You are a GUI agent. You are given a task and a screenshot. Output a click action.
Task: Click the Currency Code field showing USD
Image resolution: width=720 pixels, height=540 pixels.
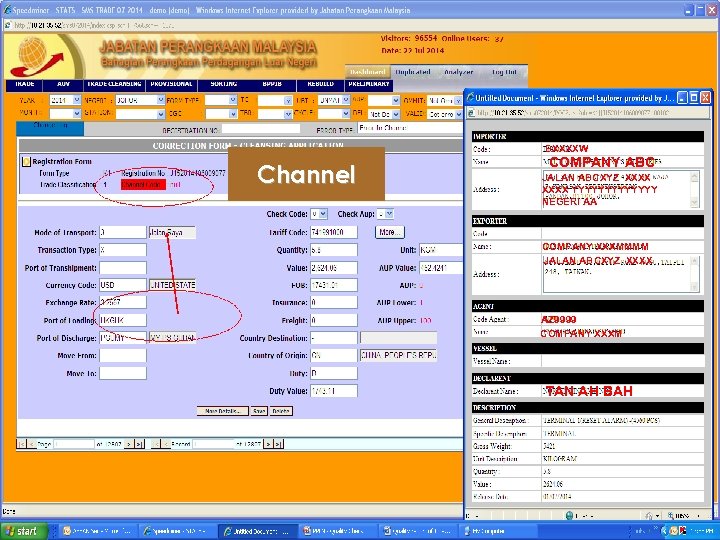point(123,285)
